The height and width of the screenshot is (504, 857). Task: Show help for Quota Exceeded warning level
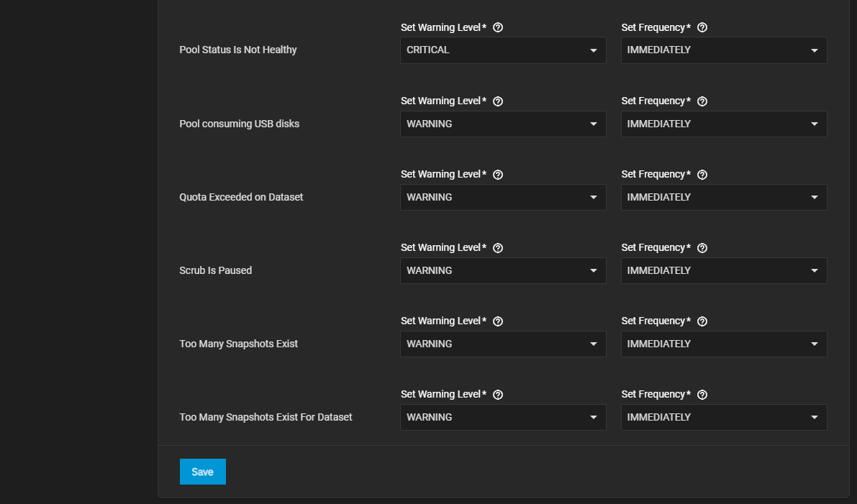point(498,175)
